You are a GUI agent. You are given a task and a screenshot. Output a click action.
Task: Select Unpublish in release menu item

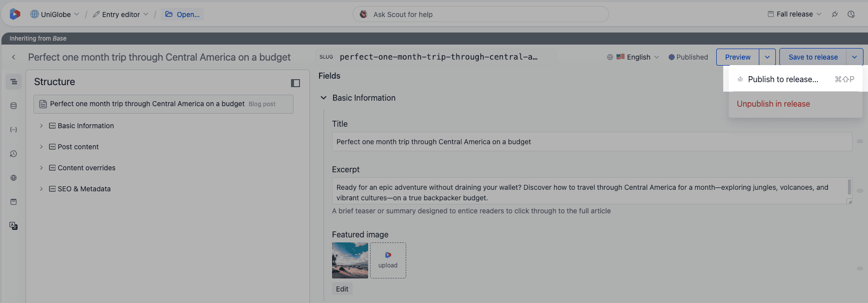click(x=795, y=104)
